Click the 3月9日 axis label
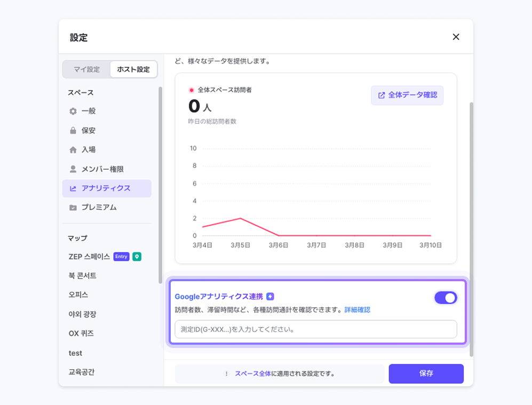 click(393, 245)
